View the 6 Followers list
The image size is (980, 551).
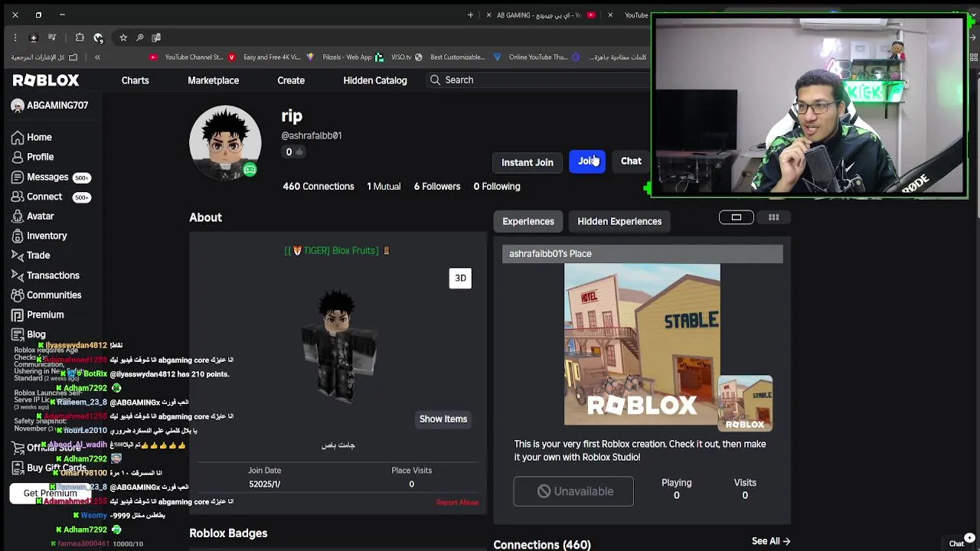437,187
